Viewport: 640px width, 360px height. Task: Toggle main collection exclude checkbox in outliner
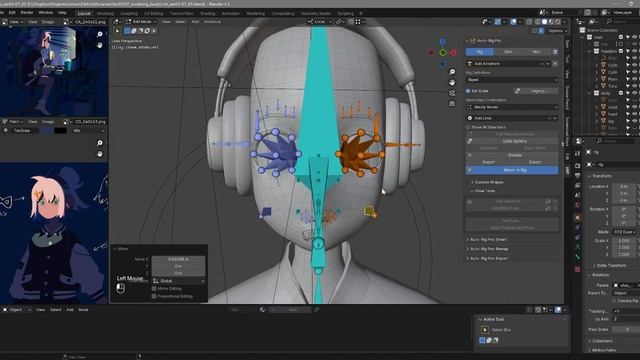point(621,37)
